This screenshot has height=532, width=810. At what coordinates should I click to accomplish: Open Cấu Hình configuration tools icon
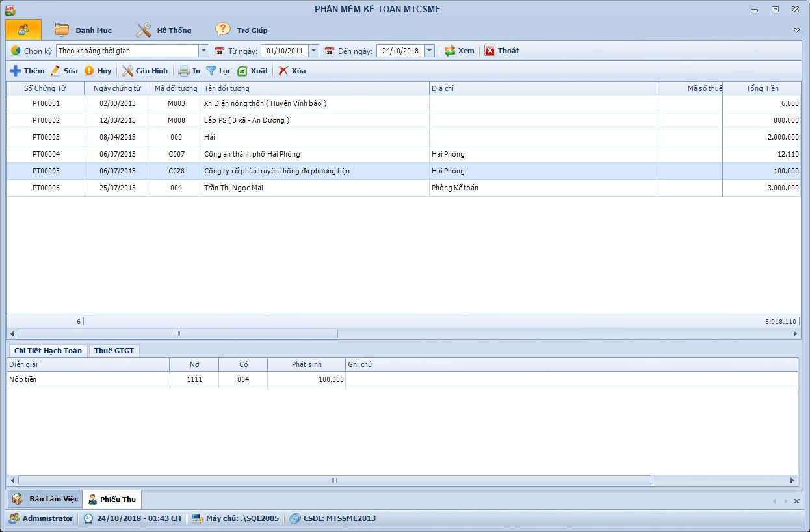pyautogui.click(x=128, y=71)
